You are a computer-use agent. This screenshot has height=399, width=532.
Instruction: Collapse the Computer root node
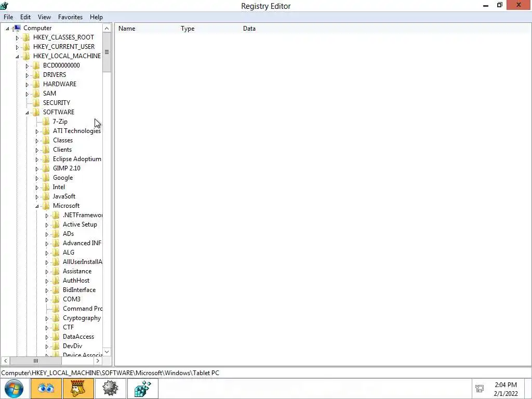7,29
